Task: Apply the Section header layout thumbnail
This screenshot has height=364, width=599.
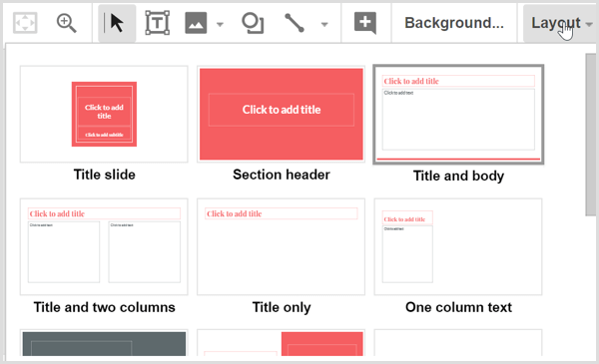Action: [282, 114]
